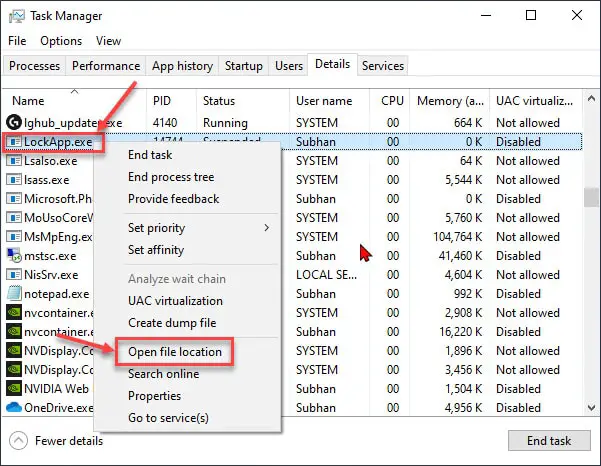
Task: Click the NisSrv.exe process icon
Action: click(14, 275)
